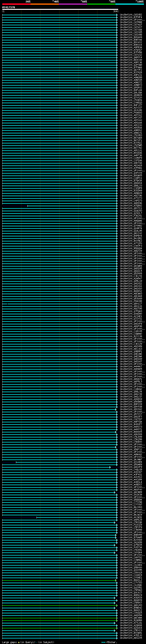Select the UniRef100_B9SAV9 label

pos(131,37)
